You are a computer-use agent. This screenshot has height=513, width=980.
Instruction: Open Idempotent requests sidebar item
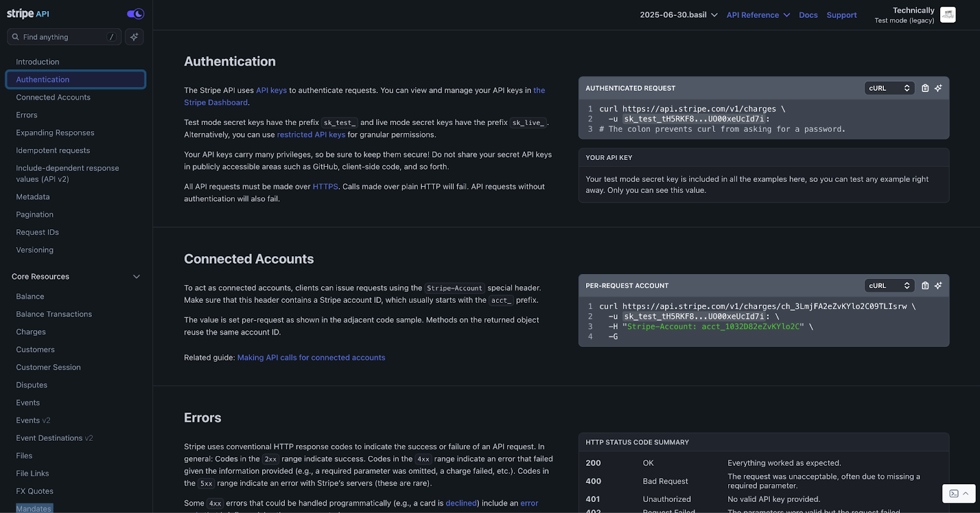(53, 150)
